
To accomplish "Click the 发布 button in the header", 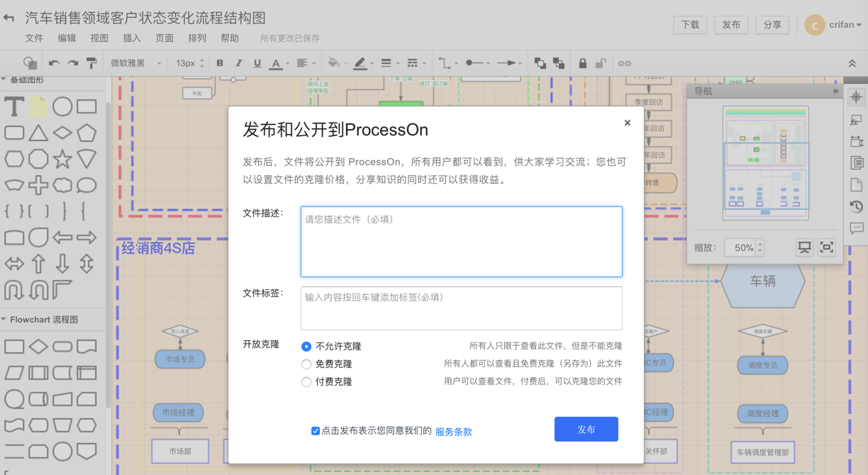I will [731, 25].
